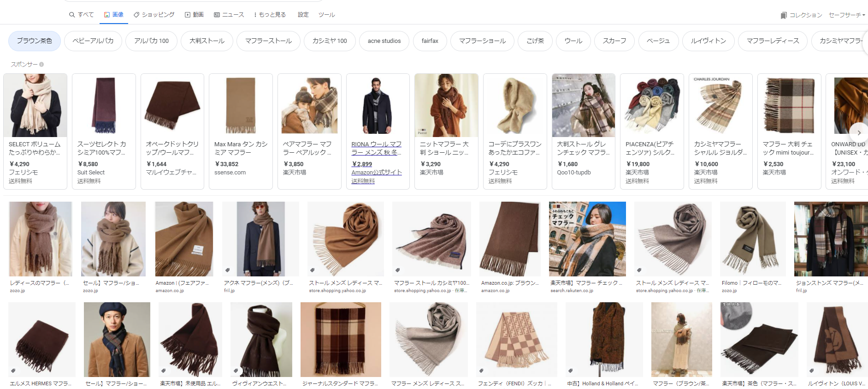Viewport: 868px width, 389px height.
Task: Open the 動画 videos tab
Action: (x=194, y=15)
